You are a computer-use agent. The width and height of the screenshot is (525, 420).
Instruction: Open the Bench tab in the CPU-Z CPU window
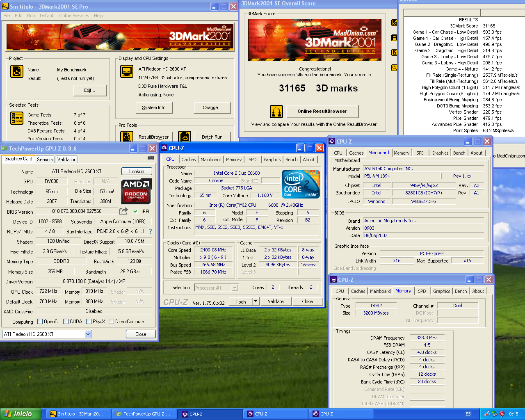coord(292,160)
